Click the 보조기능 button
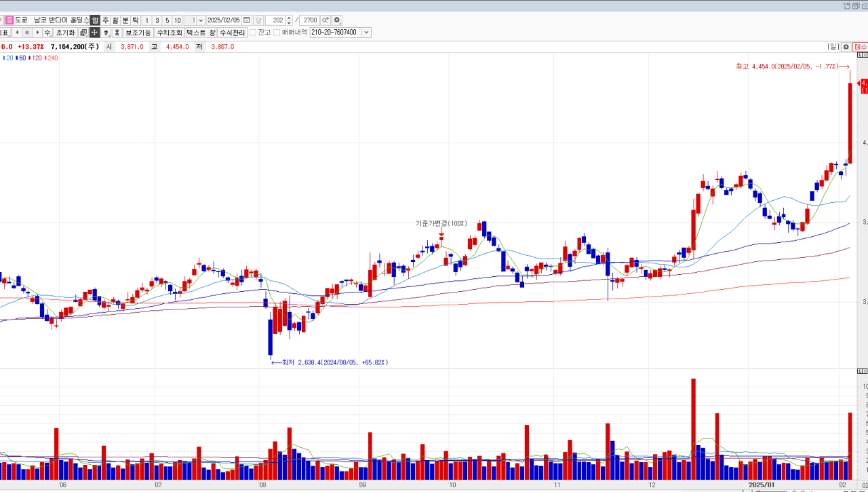The width and height of the screenshot is (868, 492). point(138,33)
